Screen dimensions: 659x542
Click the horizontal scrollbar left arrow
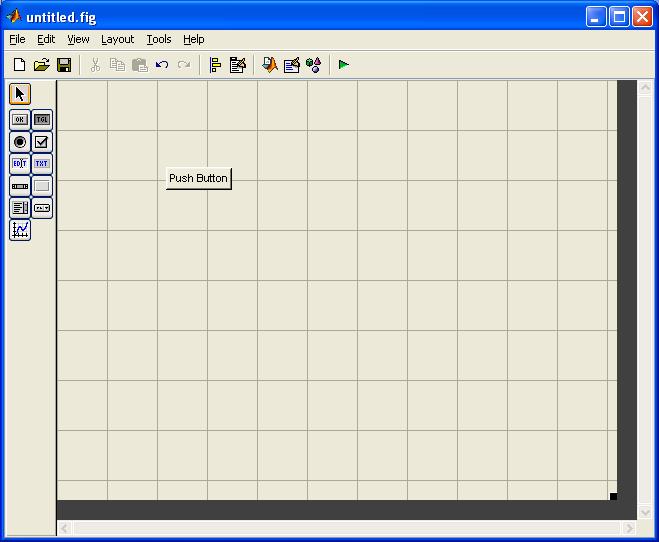coord(64,528)
